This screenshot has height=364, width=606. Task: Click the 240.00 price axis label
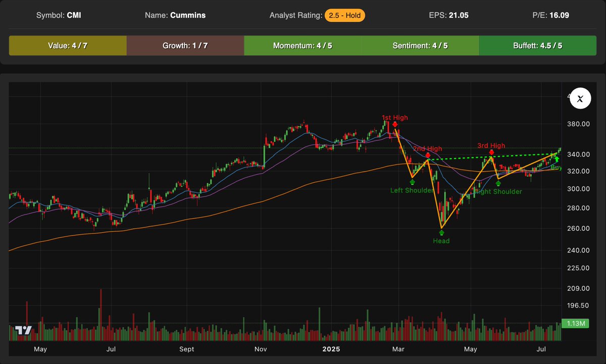point(579,250)
